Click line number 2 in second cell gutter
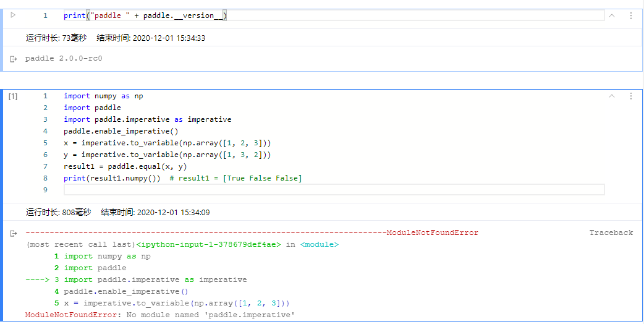 (x=45, y=108)
